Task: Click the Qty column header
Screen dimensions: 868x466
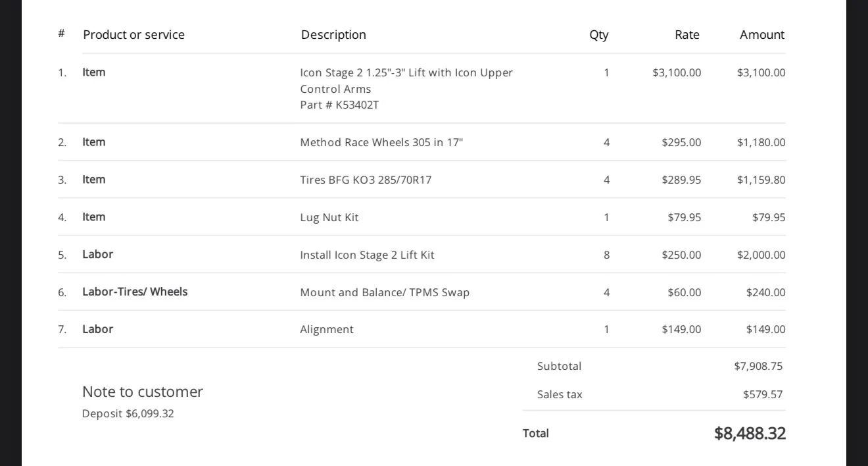Action: tap(598, 35)
